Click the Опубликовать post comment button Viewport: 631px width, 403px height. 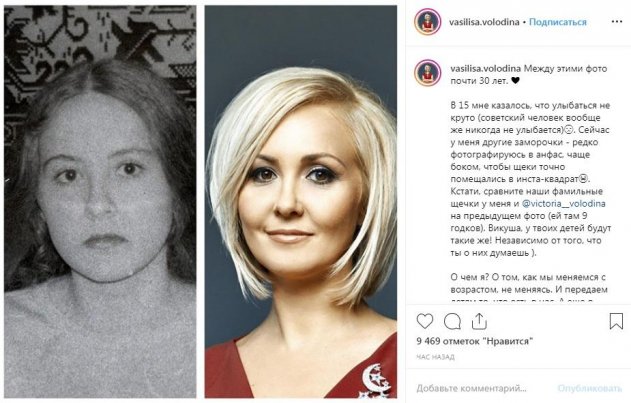590,388
